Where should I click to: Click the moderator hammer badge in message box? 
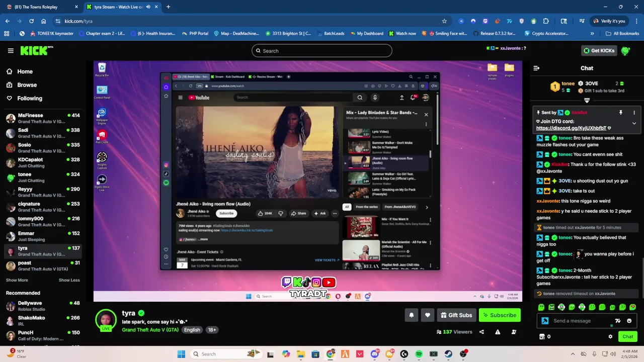[545, 321]
